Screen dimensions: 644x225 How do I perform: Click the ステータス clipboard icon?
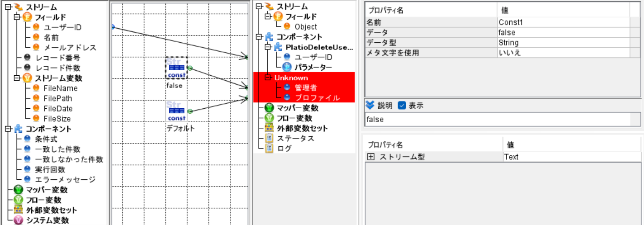(269, 138)
